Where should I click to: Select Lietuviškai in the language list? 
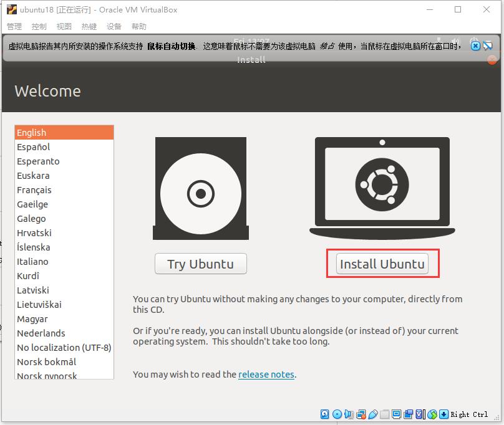(64, 305)
